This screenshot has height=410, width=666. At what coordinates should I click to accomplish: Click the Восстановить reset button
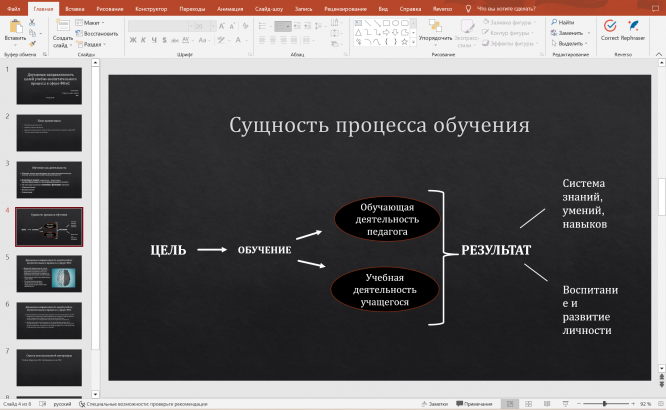pos(97,34)
